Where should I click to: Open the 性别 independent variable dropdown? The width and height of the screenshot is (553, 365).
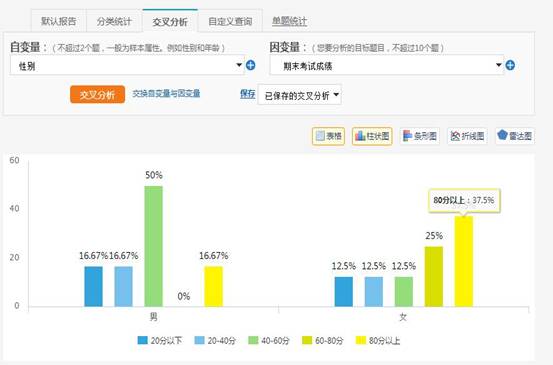[127, 66]
